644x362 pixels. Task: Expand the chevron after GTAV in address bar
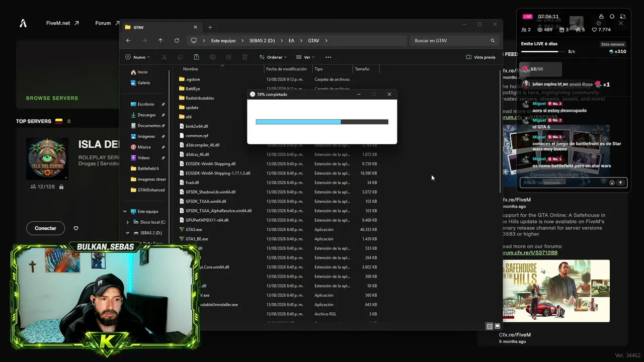(327, 41)
